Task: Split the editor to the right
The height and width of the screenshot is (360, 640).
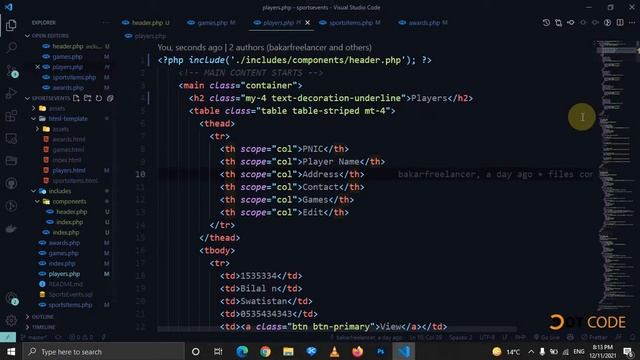Action: [620, 23]
